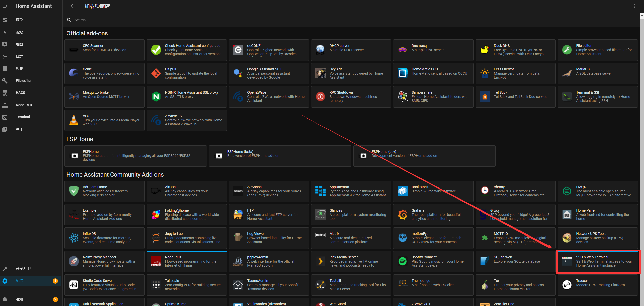Open the ESPHome (dev) card

point(424,156)
